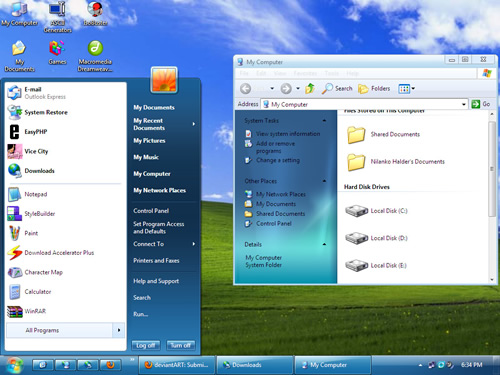Image resolution: width=500 pixels, height=375 pixels.
Task: Collapse the Other Places section
Action: point(324,181)
